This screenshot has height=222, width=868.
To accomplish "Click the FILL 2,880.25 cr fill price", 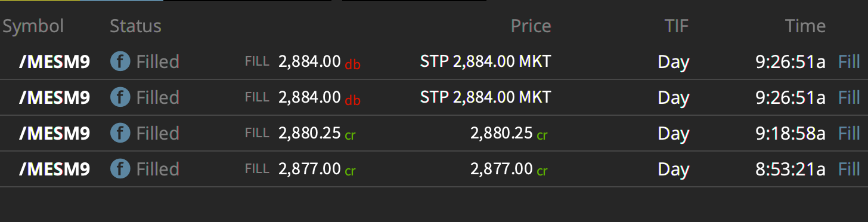I will [x=300, y=134].
